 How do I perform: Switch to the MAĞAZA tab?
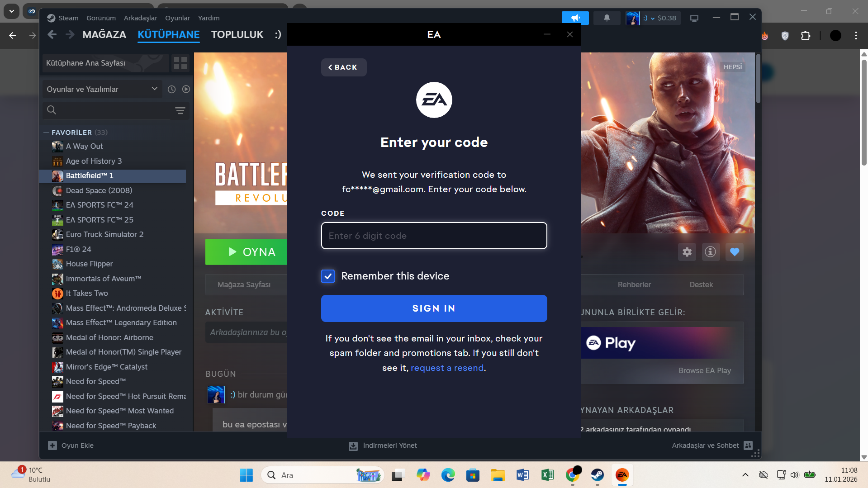104,34
